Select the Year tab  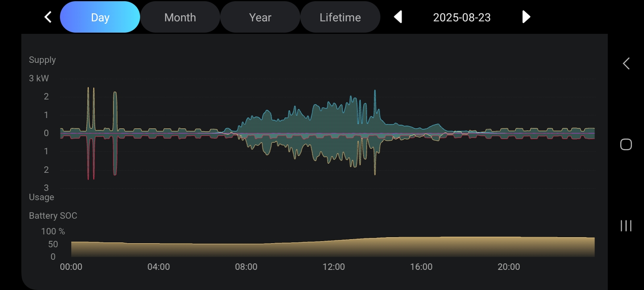[260, 17]
